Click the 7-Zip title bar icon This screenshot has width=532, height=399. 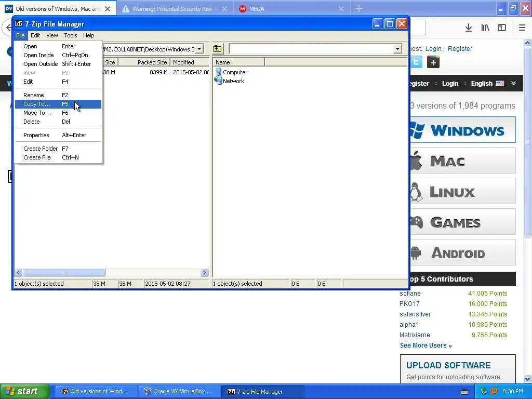coord(19,24)
